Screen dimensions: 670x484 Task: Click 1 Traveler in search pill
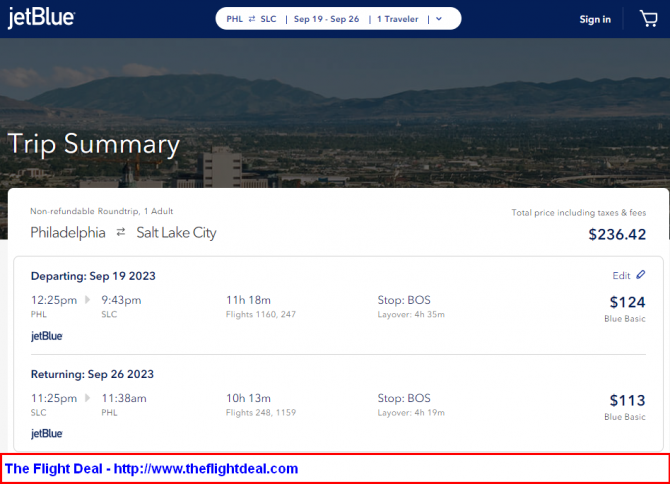point(397,19)
